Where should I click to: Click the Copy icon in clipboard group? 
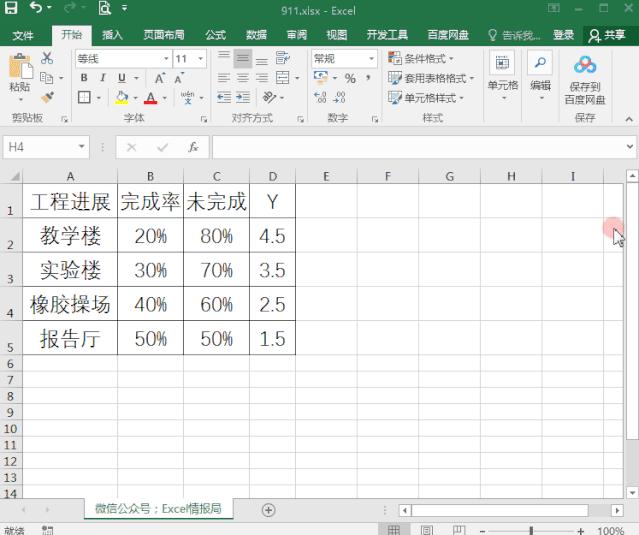coord(46,77)
